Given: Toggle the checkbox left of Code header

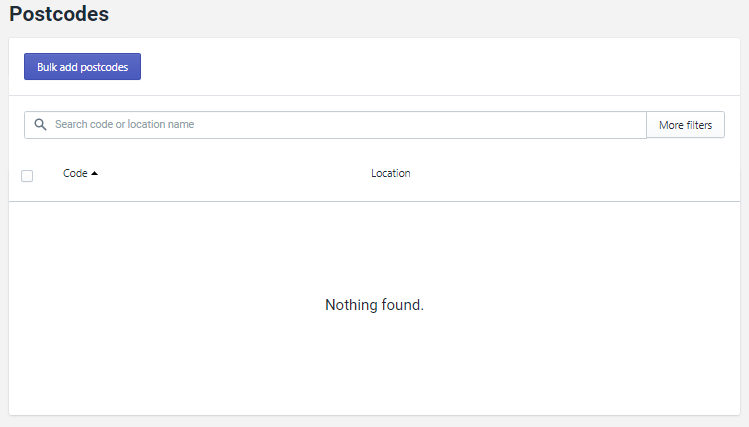Looking at the screenshot, I should (x=27, y=176).
